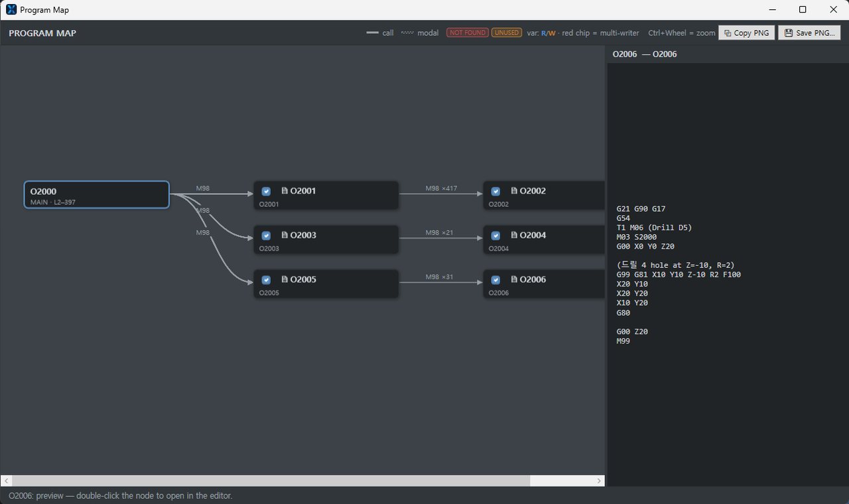Click the Save PNG... button

[x=809, y=32]
